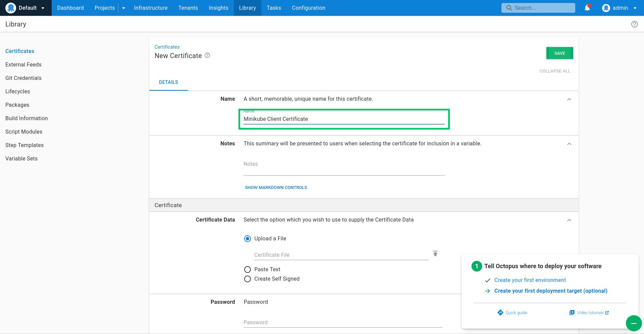Save the new certificate
644x334 pixels.
[559, 53]
